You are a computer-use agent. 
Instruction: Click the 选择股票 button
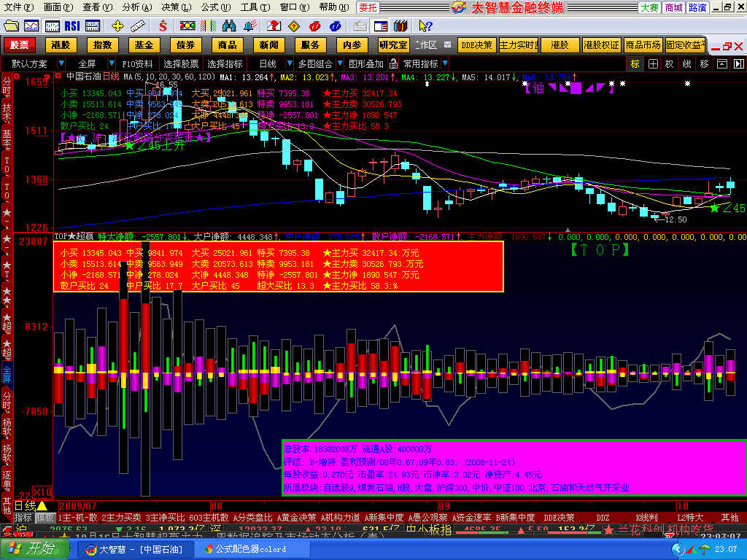point(181,64)
